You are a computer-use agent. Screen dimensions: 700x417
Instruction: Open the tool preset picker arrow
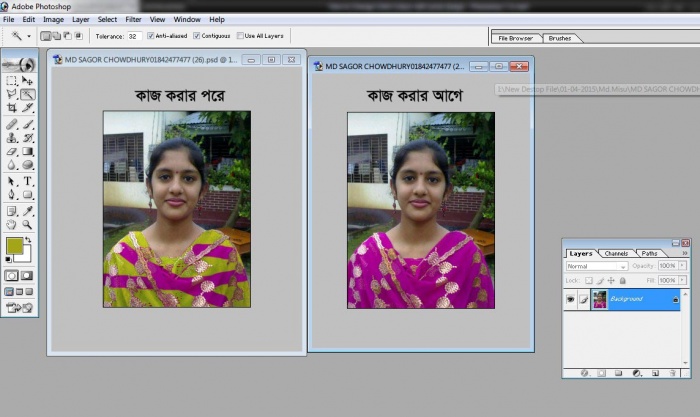[x=30, y=36]
